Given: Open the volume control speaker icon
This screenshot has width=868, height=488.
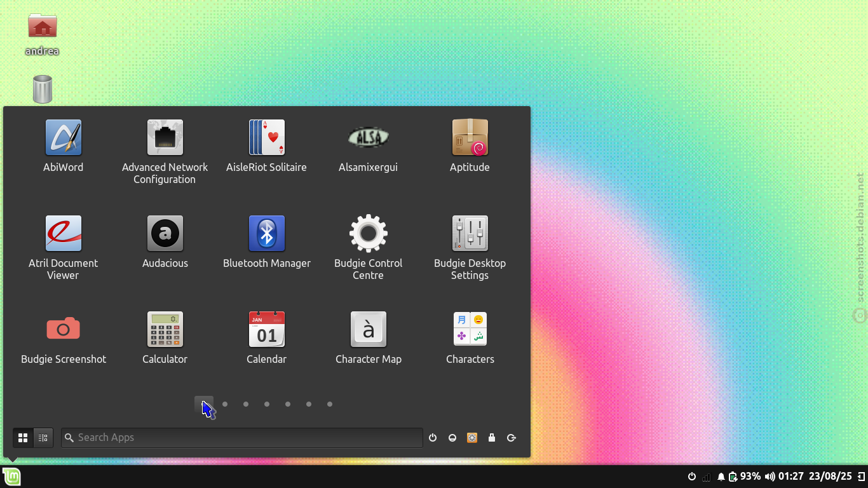Looking at the screenshot, I should [x=770, y=477].
